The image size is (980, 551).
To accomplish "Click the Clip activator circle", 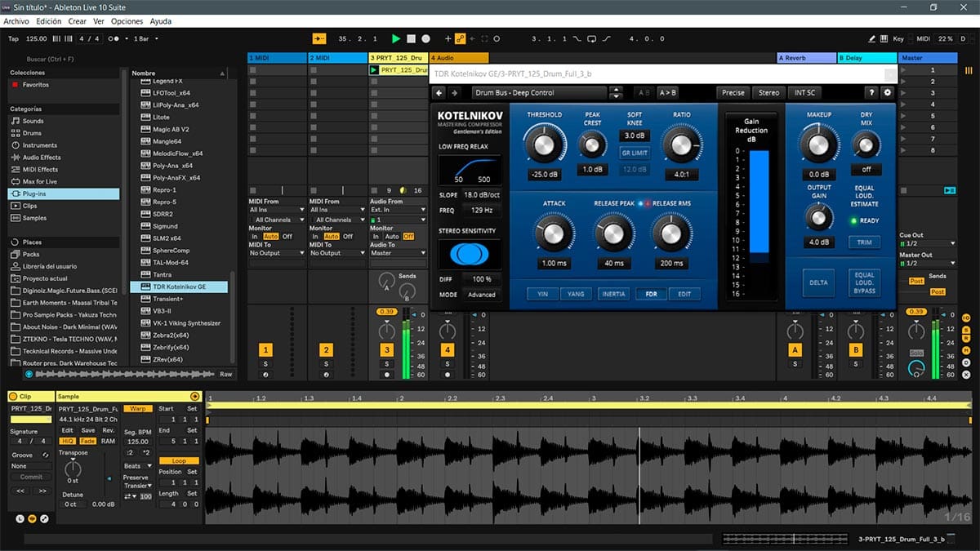I will 13,396.
